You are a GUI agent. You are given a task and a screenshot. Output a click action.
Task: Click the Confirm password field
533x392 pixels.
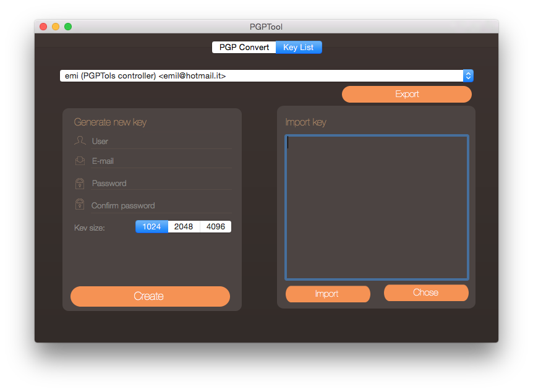(162, 206)
